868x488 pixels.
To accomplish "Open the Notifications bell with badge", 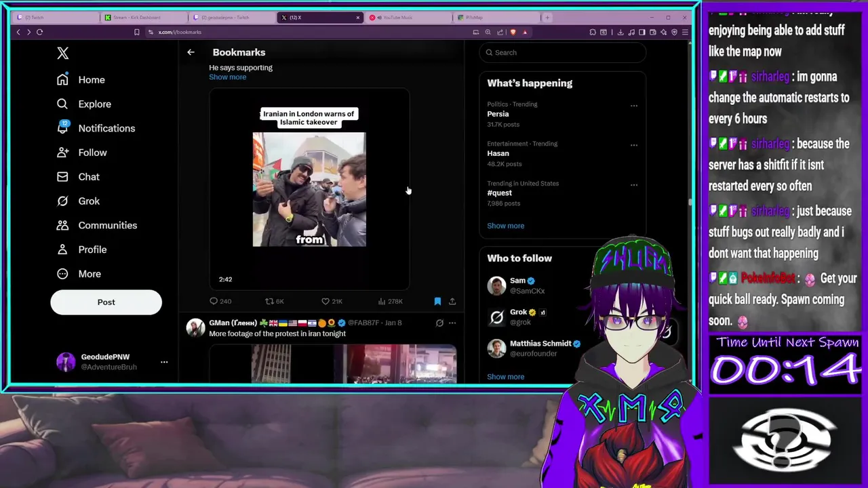I will tap(62, 127).
